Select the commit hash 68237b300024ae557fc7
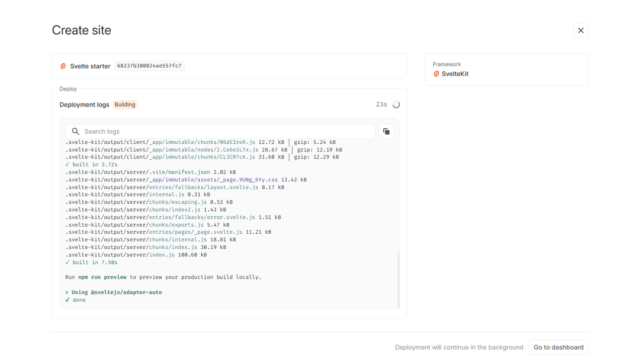 [149, 66]
